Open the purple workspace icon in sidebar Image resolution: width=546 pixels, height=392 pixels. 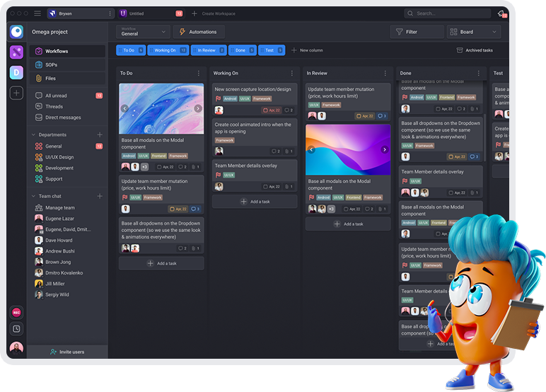click(x=16, y=52)
